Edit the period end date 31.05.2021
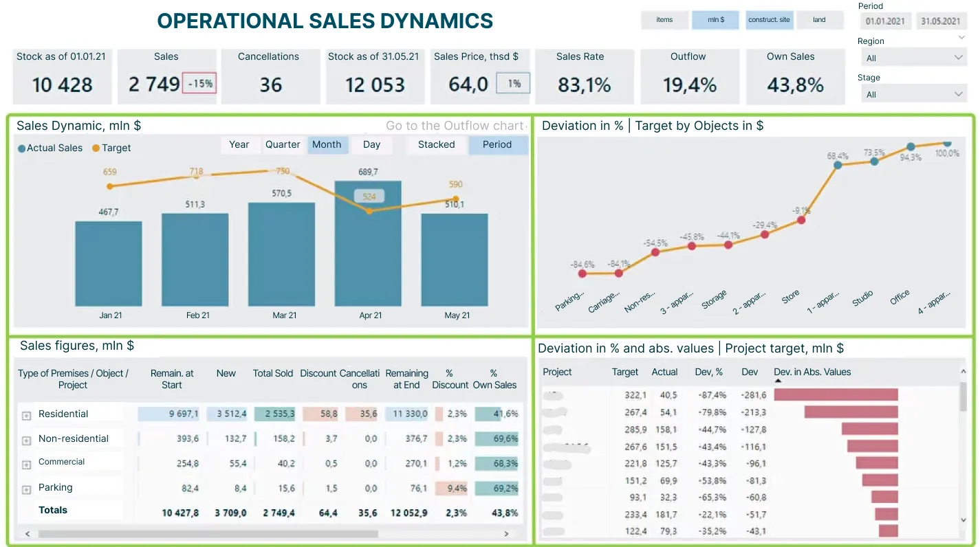980x547 pixels. pyautogui.click(x=941, y=21)
